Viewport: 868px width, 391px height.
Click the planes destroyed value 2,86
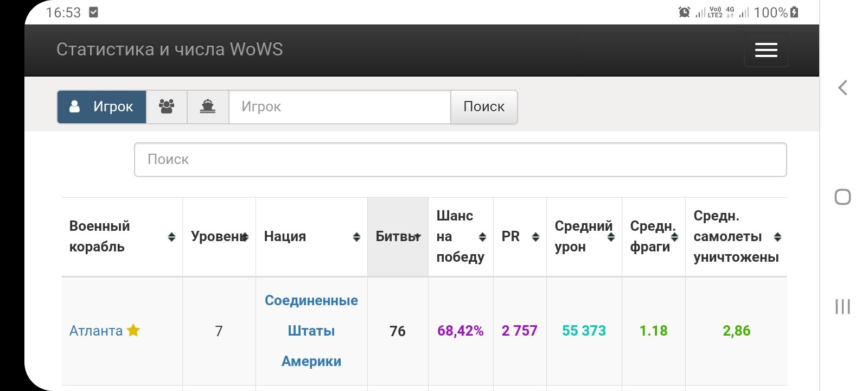[737, 331]
